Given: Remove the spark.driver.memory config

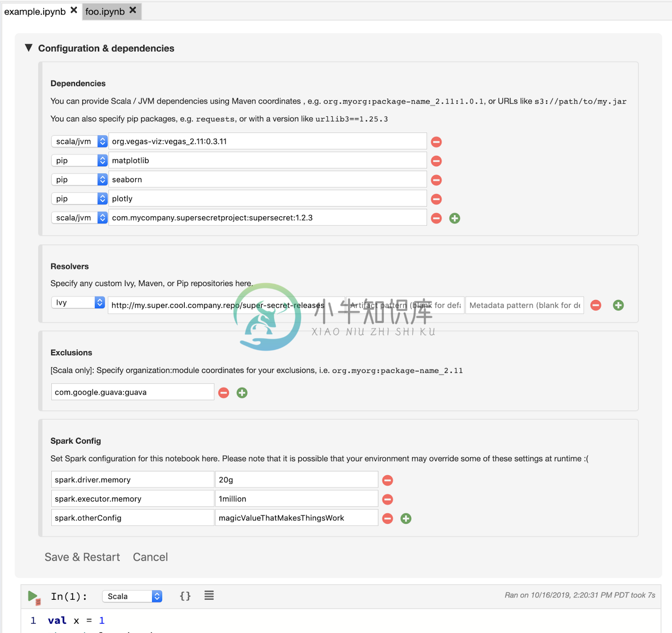Looking at the screenshot, I should (x=387, y=480).
